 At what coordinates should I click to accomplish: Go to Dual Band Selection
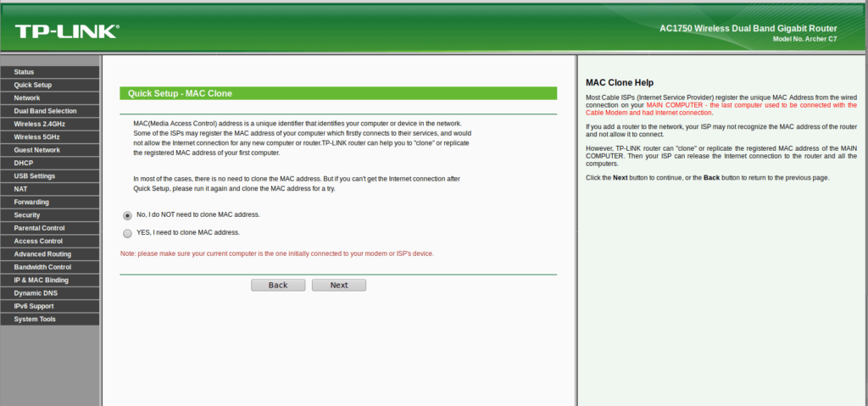pyautogui.click(x=50, y=111)
